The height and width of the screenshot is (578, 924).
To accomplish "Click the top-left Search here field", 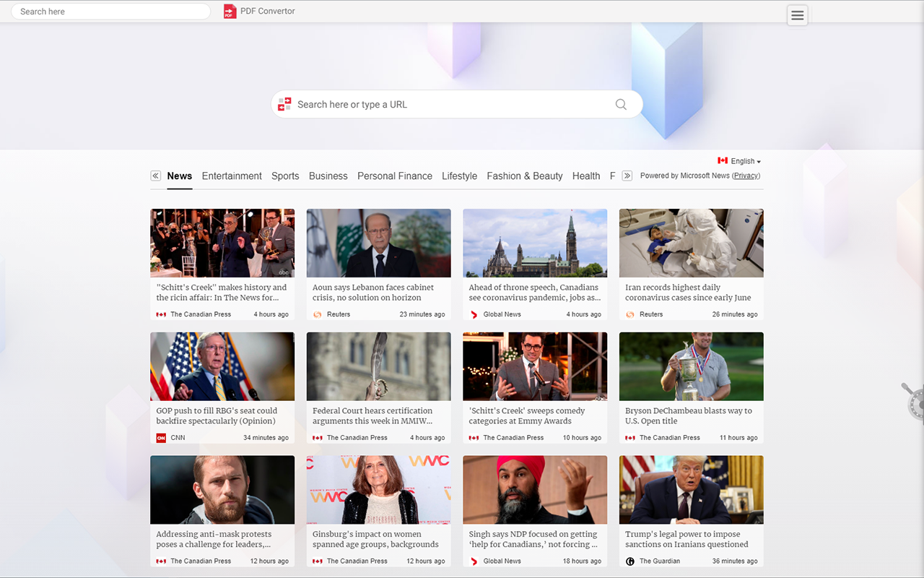I will [110, 12].
